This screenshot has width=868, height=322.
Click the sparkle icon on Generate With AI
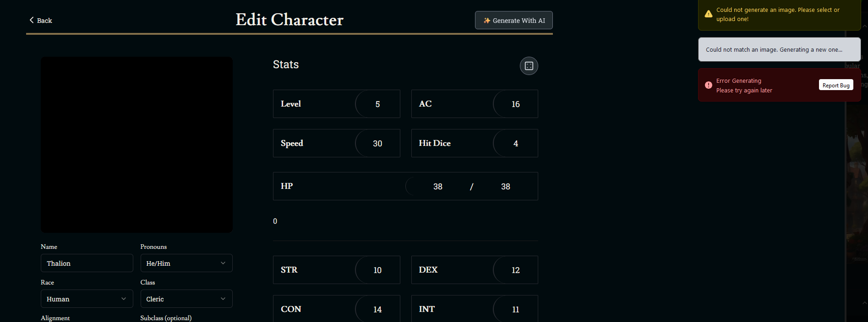(x=486, y=21)
